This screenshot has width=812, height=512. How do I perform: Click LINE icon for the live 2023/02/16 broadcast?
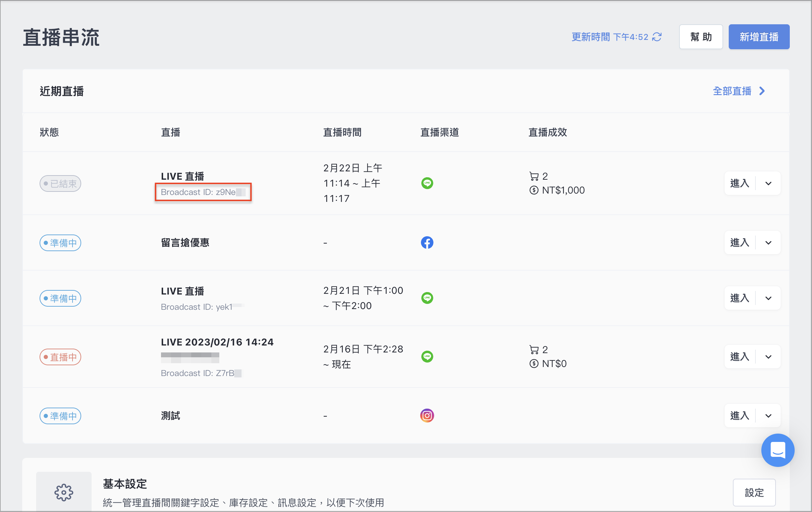point(427,357)
